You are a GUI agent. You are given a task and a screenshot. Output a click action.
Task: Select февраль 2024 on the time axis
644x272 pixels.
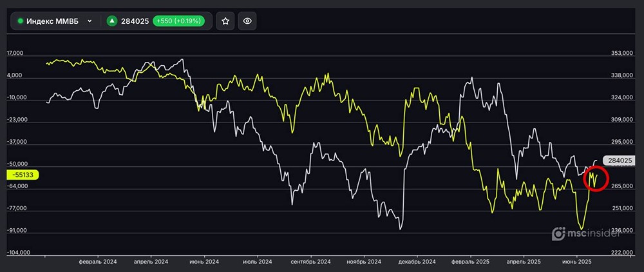tap(98, 262)
